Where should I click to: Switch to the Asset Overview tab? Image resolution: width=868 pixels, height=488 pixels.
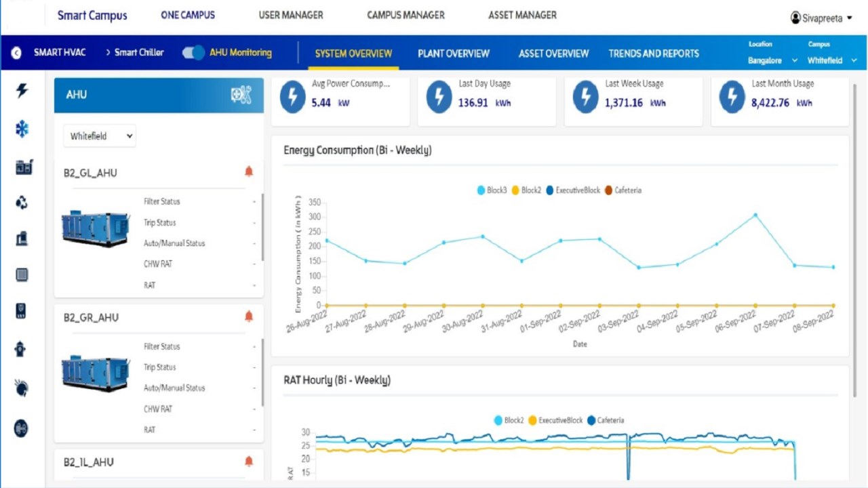pyautogui.click(x=554, y=54)
